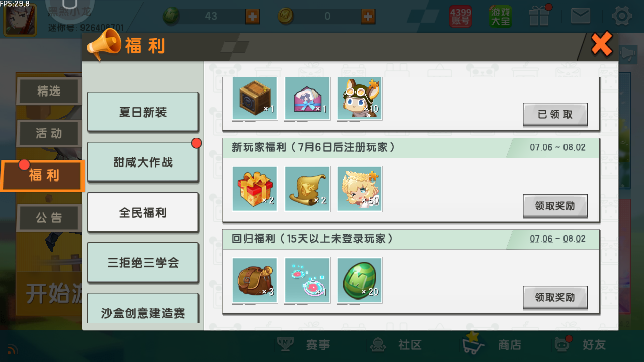Tap the red 4399 账号 icon

click(460, 16)
